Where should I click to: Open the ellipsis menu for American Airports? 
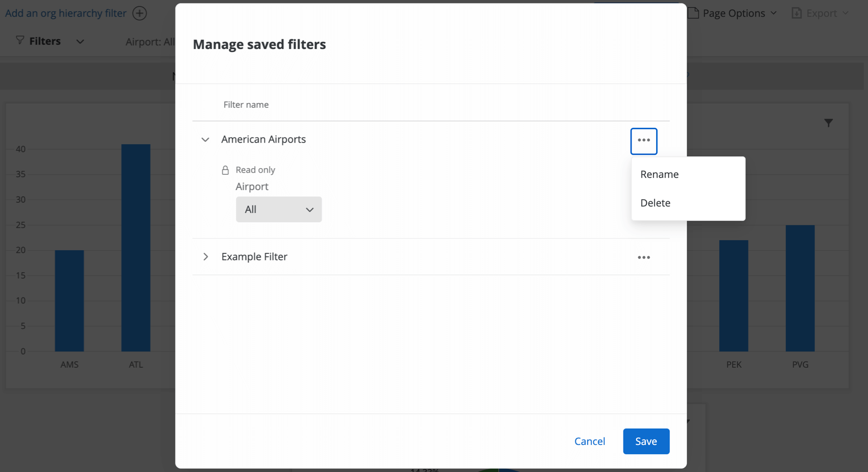643,141
